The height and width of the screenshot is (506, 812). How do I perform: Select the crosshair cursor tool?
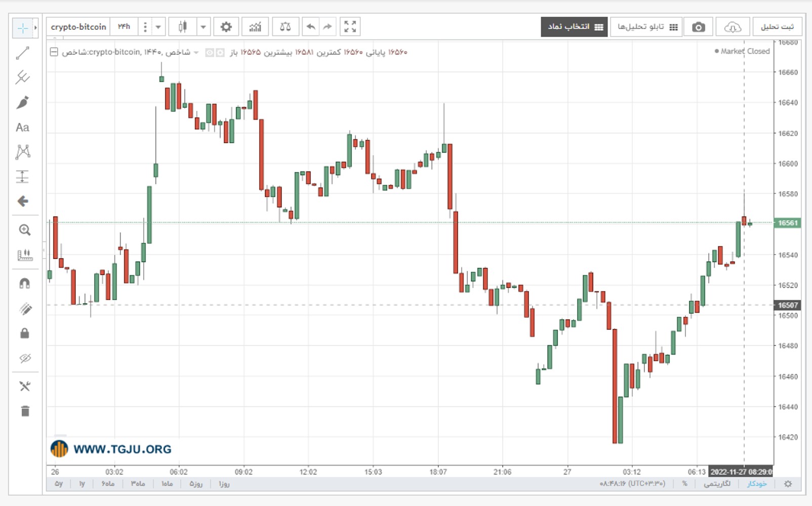[22, 28]
